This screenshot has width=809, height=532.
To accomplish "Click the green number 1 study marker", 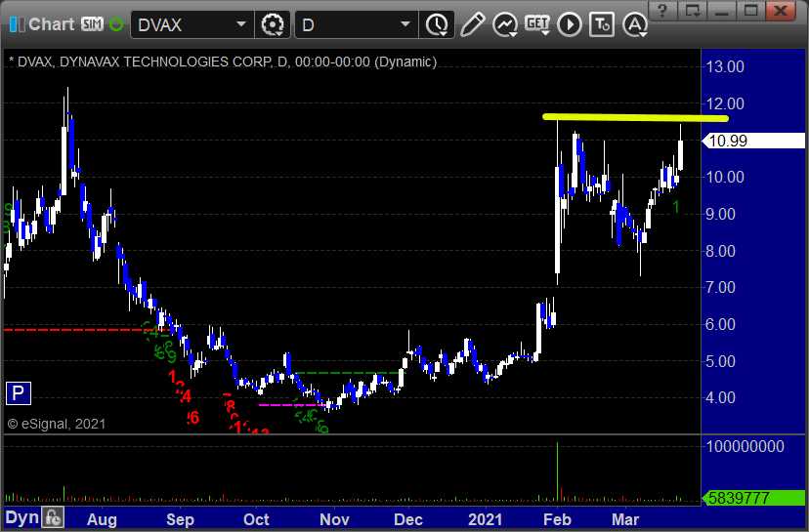I will pos(676,207).
